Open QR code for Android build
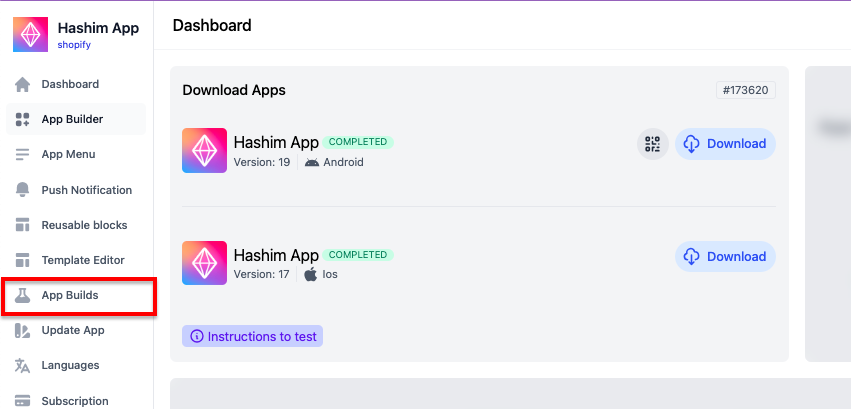Image resolution: width=851 pixels, height=409 pixels. 653,144
